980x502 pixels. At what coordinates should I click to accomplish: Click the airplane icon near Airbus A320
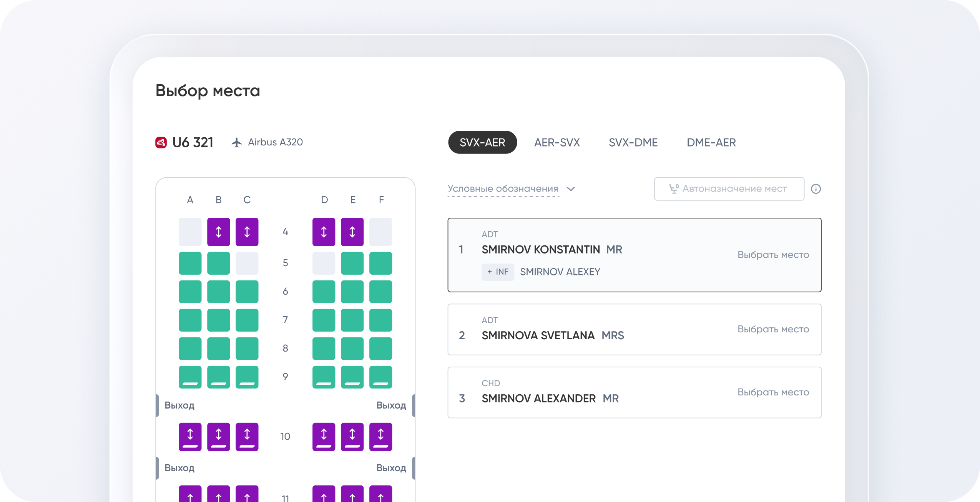point(237,143)
